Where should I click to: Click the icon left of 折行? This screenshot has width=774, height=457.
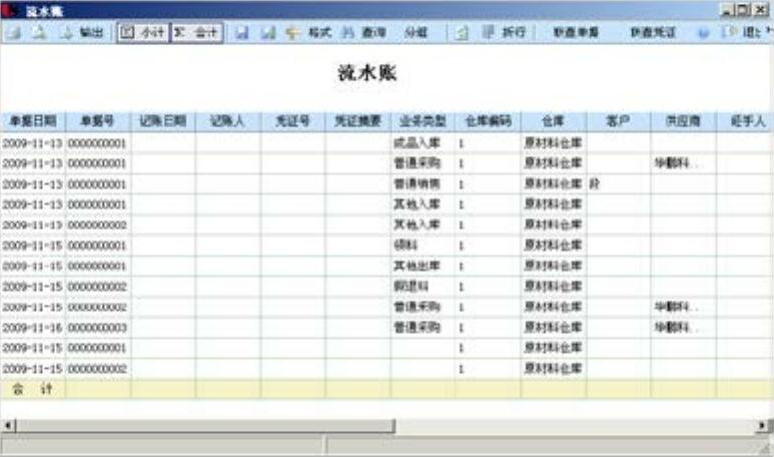[462, 32]
